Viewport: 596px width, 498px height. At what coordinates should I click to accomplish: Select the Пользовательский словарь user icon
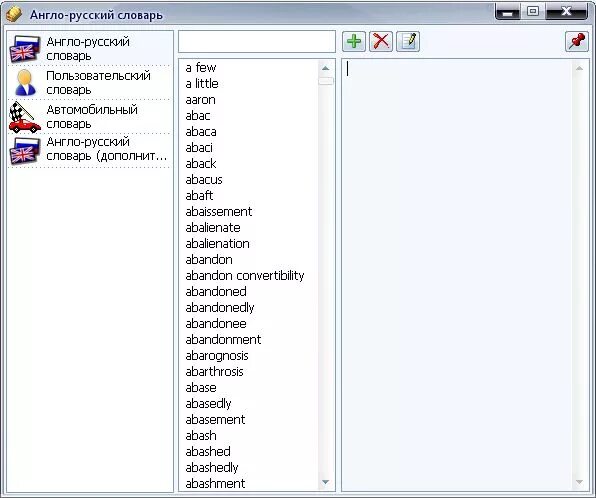click(x=25, y=82)
